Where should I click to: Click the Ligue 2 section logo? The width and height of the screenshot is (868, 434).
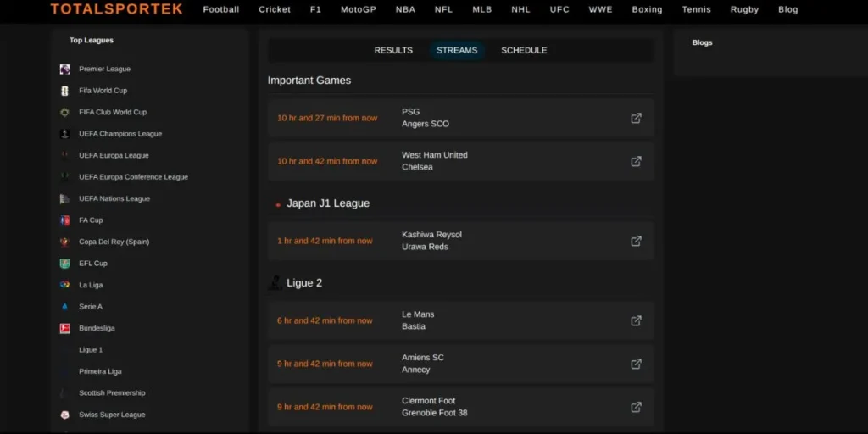pyautogui.click(x=275, y=283)
